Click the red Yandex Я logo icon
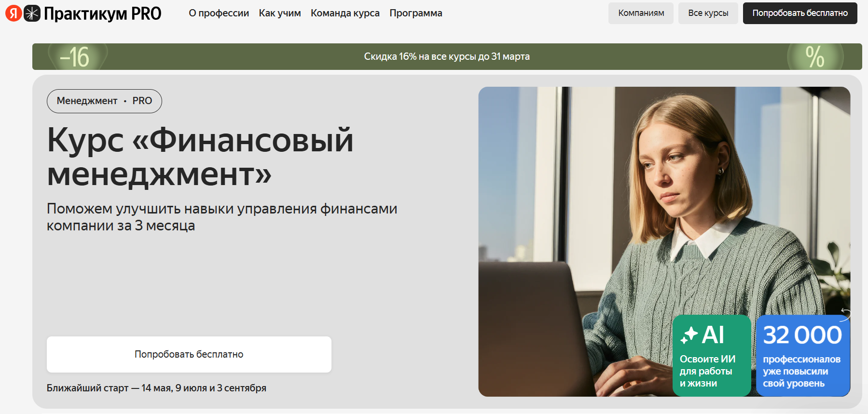This screenshot has width=868, height=414. coord(14,13)
